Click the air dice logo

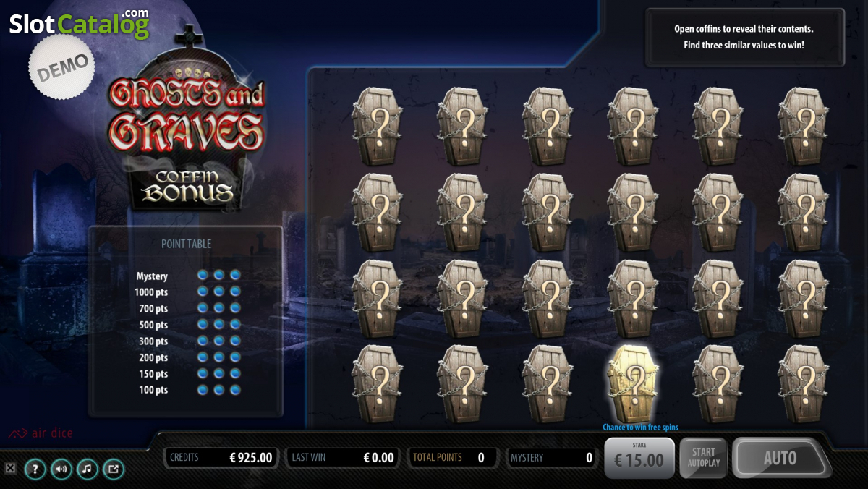[x=41, y=433]
